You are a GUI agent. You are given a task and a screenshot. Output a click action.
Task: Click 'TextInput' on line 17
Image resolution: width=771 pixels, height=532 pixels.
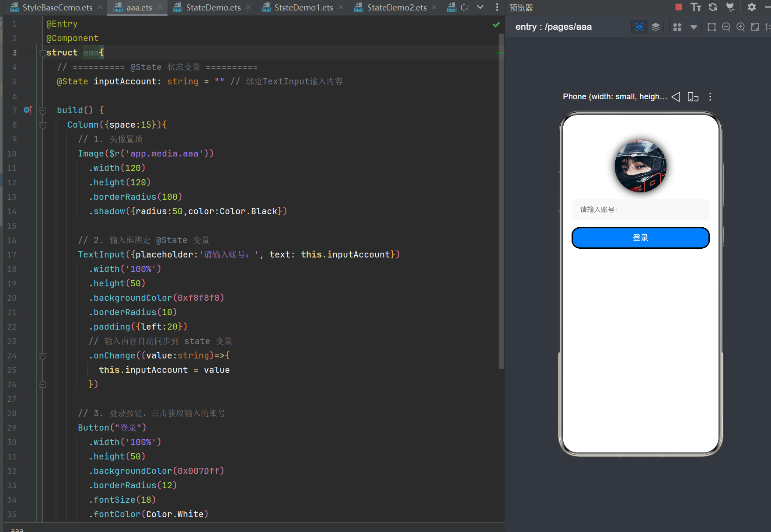pos(101,255)
